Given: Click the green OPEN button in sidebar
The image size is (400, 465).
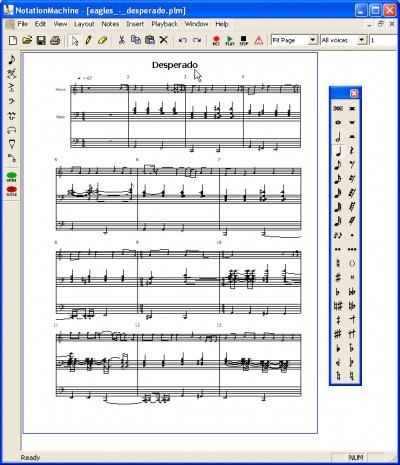Looking at the screenshot, I should tap(12, 176).
